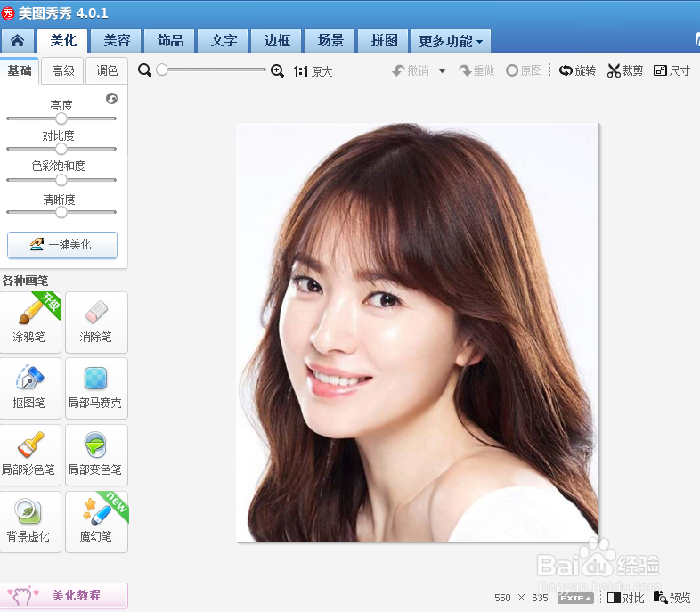
Task: Click the 1:1 原大 actual size button
Action: pos(313,71)
